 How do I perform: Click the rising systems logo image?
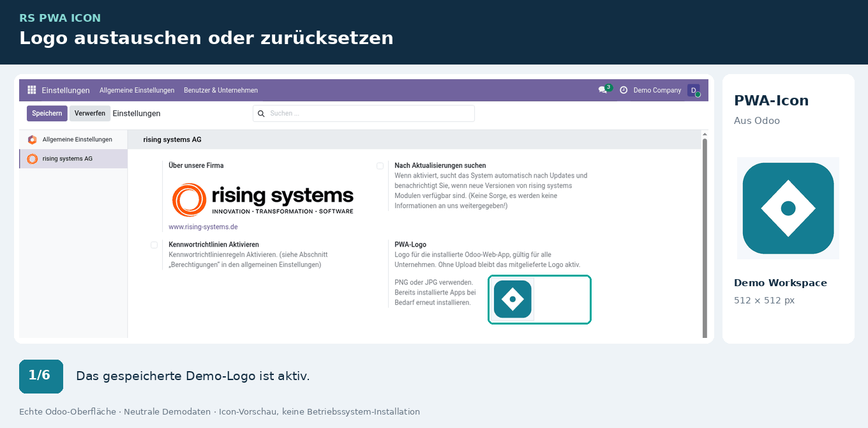pyautogui.click(x=262, y=199)
